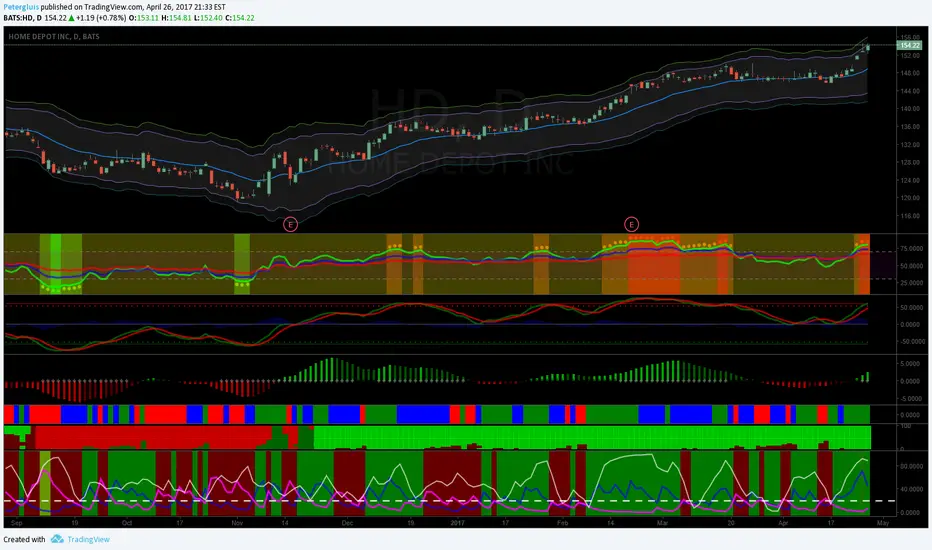Open the Petergluis author profile link

21,7
